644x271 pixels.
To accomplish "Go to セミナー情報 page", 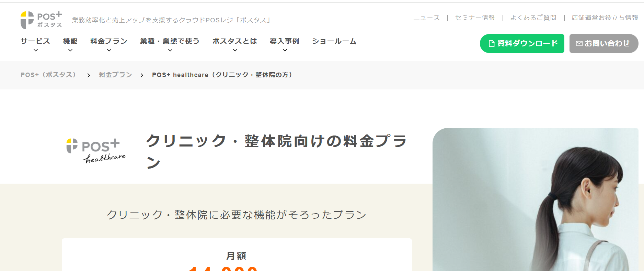I will [x=475, y=18].
